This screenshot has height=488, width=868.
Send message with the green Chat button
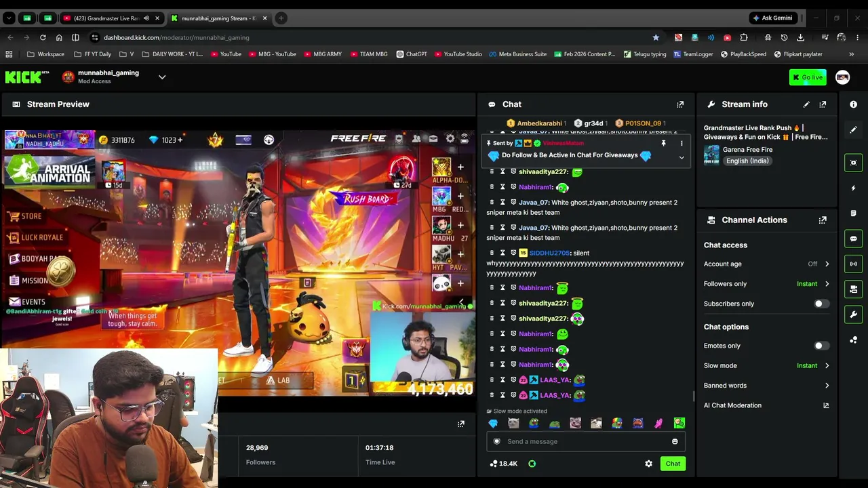point(673,464)
